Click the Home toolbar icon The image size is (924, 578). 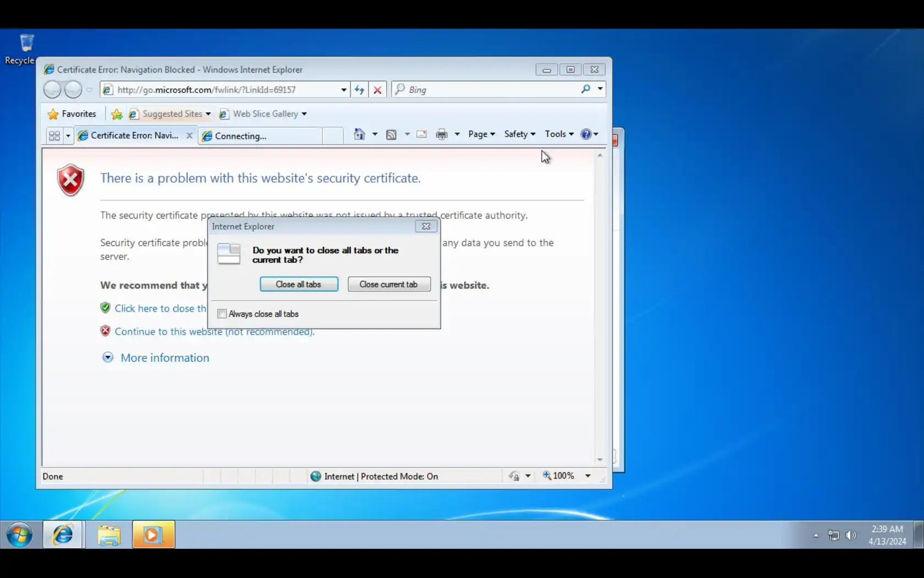359,134
